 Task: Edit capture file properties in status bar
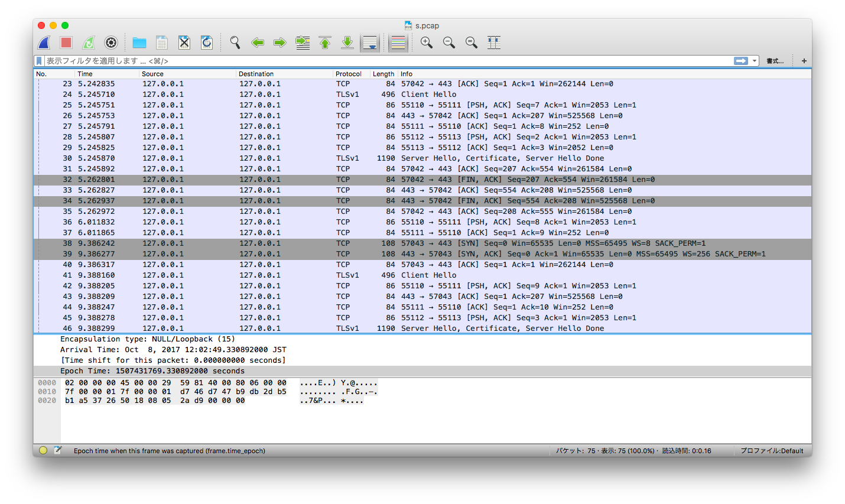57,450
